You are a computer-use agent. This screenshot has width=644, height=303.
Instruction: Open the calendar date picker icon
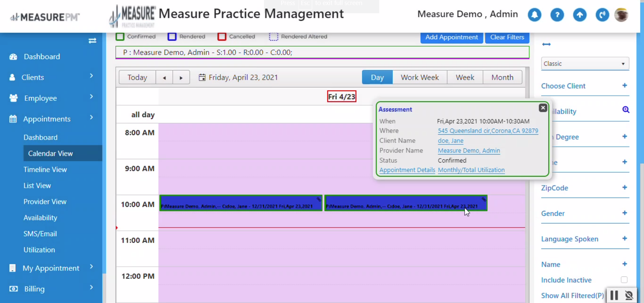click(202, 78)
